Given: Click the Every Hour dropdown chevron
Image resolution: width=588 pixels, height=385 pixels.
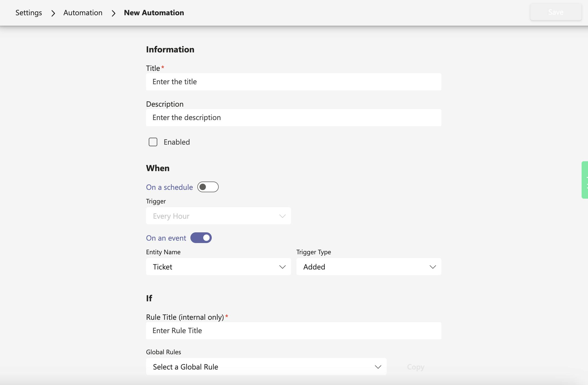Looking at the screenshot, I should [x=282, y=216].
